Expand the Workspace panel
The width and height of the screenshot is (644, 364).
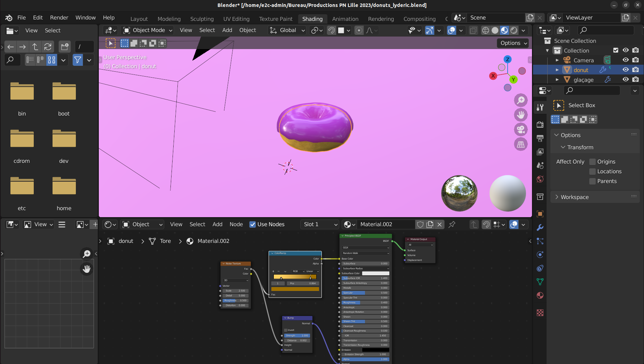tap(574, 197)
